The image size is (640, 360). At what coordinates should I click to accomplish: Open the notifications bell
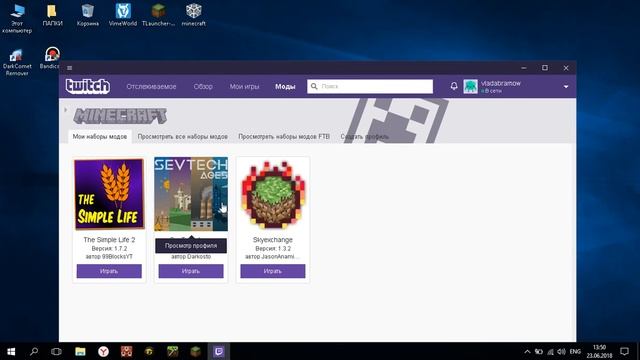click(x=454, y=86)
